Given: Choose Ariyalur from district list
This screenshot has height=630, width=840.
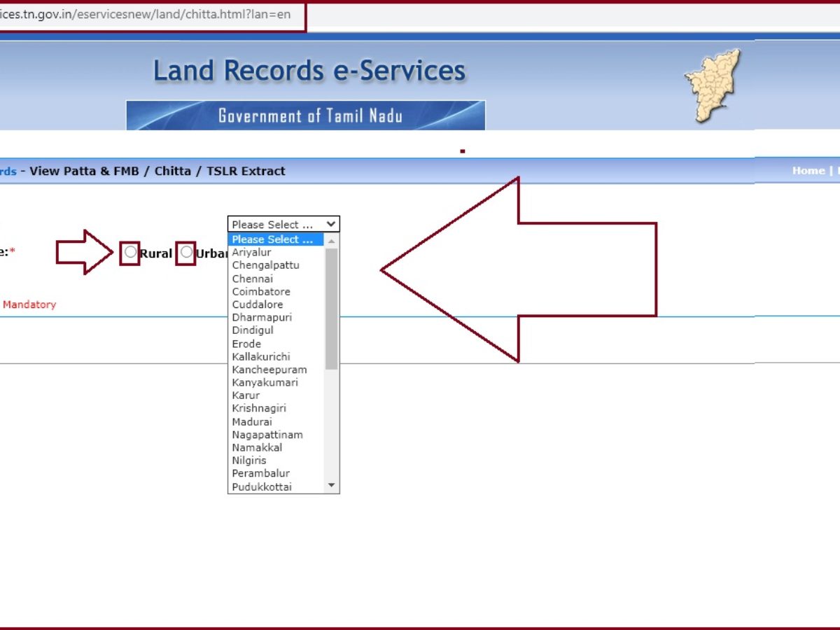Looking at the screenshot, I should [251, 252].
